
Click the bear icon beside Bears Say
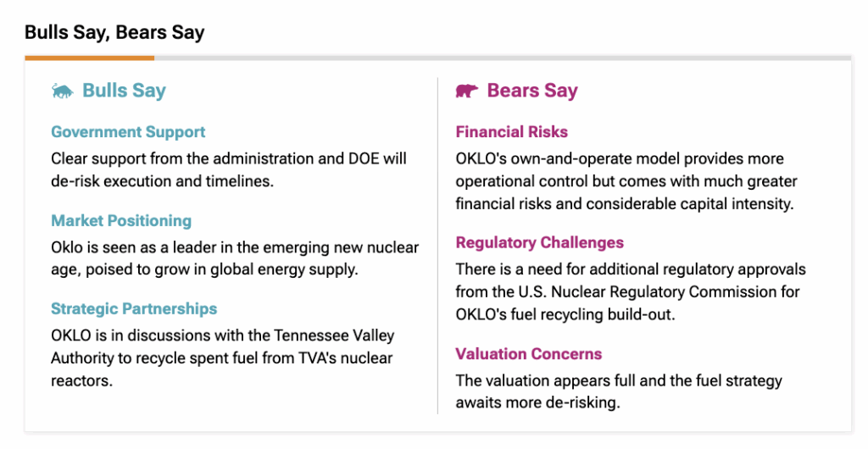(x=466, y=91)
